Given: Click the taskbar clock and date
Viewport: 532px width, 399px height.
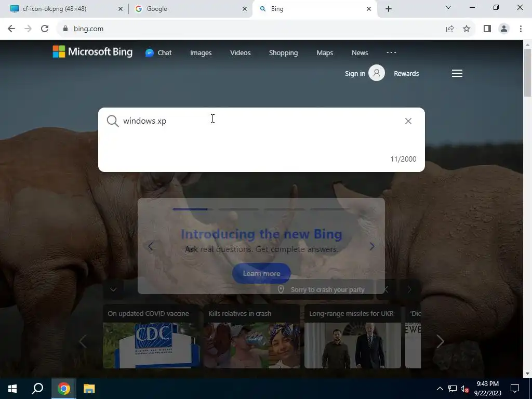Looking at the screenshot, I should (x=487, y=389).
